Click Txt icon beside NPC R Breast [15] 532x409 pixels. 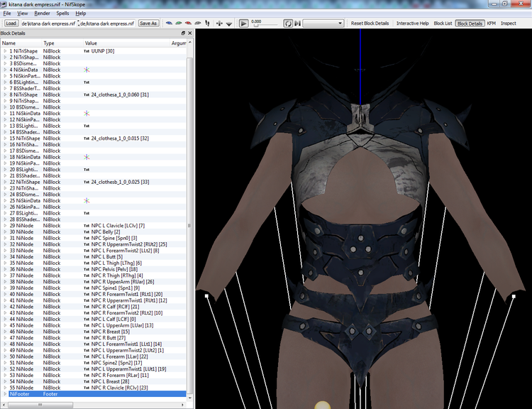(87, 332)
